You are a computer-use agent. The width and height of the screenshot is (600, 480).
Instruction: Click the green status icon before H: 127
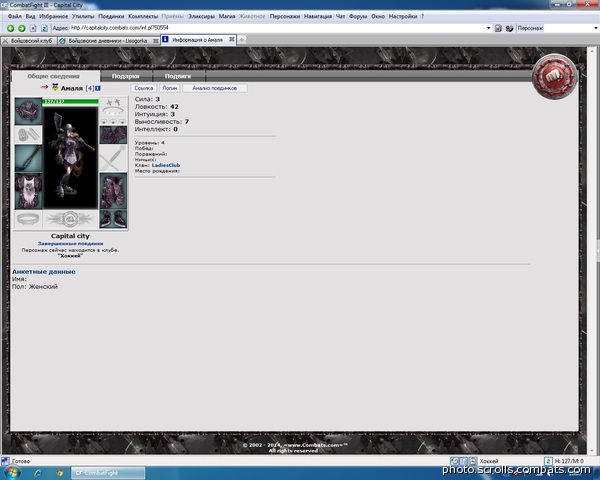(x=548, y=461)
